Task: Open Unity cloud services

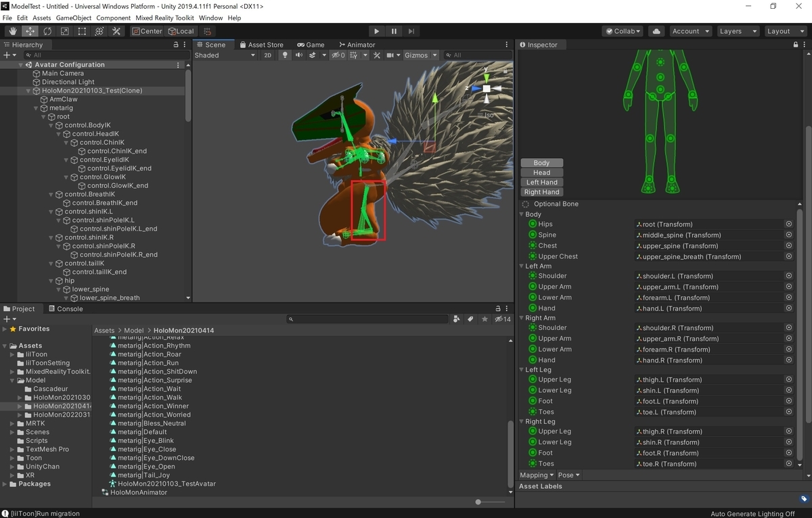Action: pyautogui.click(x=656, y=31)
